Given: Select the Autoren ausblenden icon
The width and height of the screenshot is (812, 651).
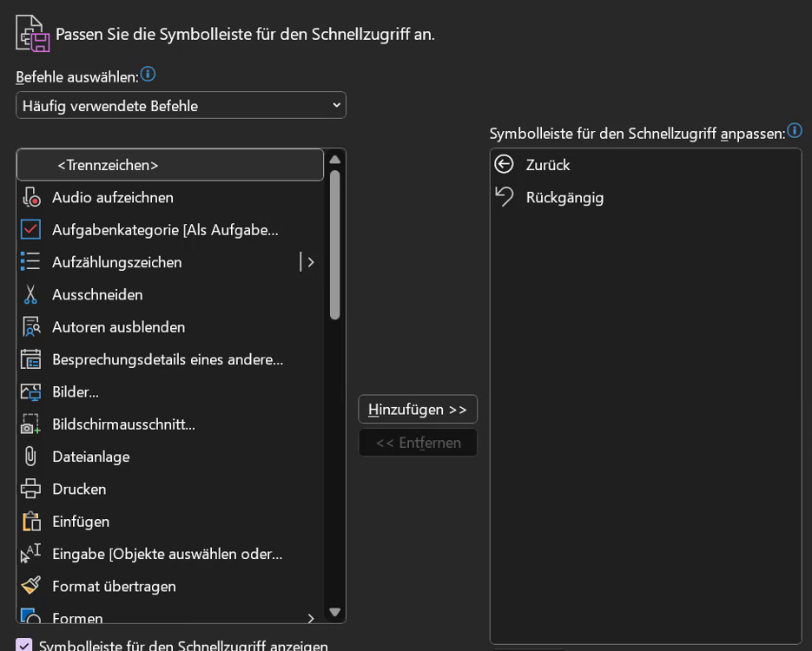Looking at the screenshot, I should click(x=31, y=327).
